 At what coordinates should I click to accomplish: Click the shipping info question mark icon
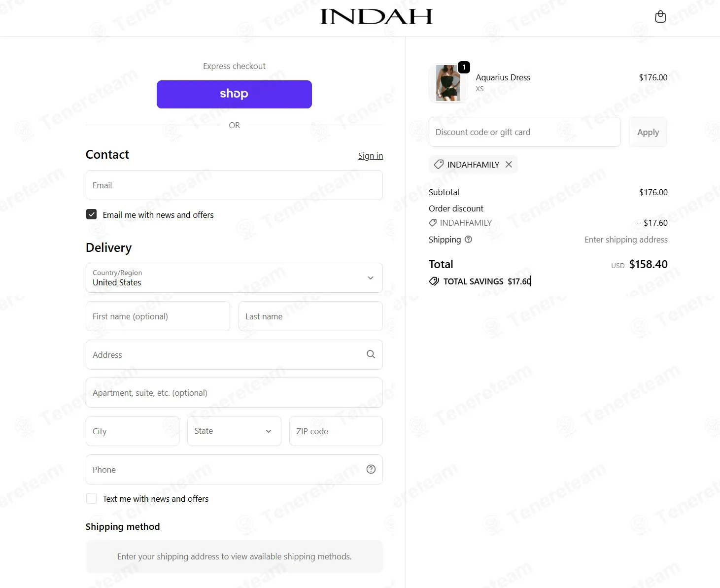point(468,239)
